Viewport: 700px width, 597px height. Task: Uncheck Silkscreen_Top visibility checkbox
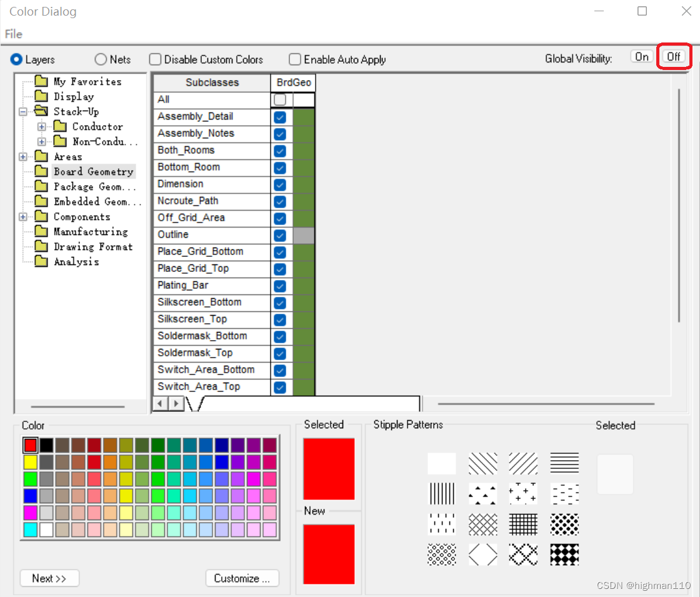pos(280,319)
